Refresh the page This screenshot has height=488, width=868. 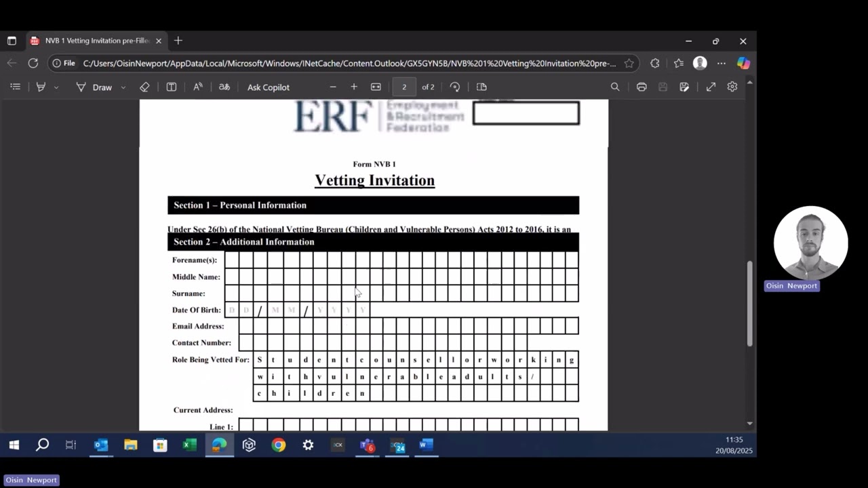33,63
